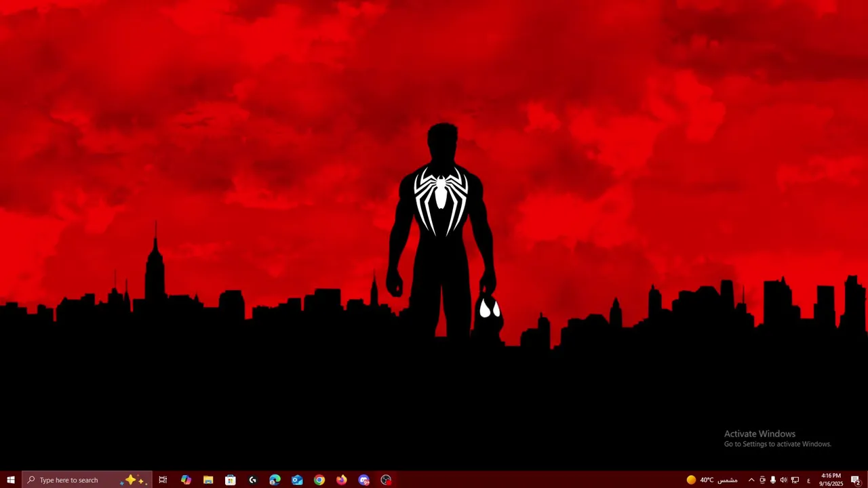Open Task View from the taskbar

pyautogui.click(x=163, y=480)
